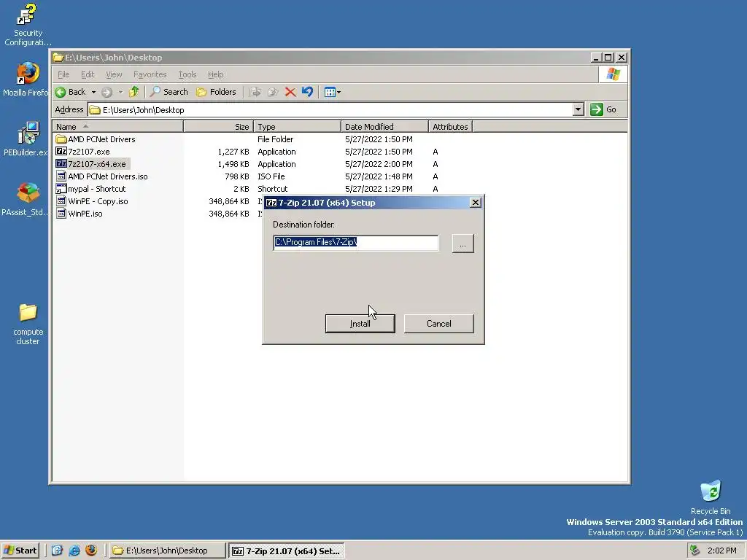The image size is (747, 560).
Task: Click the Mozilla Firefox desktop icon
Action: pyautogui.click(x=27, y=79)
